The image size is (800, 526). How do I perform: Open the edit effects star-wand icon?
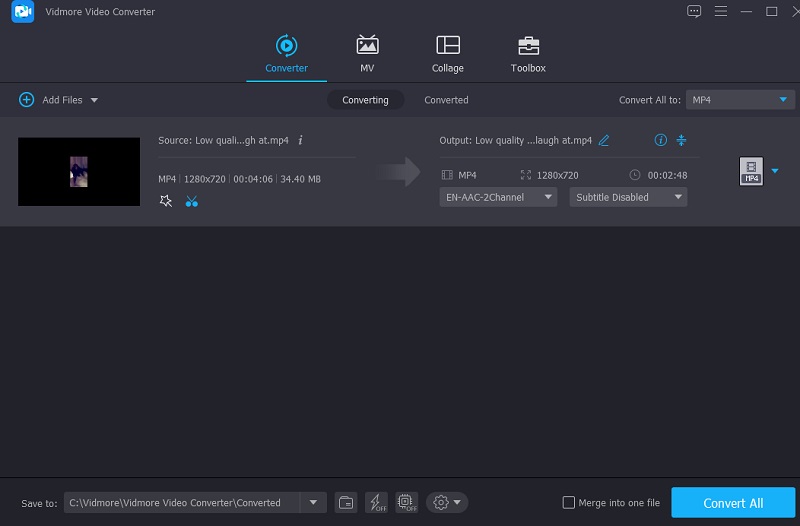166,201
